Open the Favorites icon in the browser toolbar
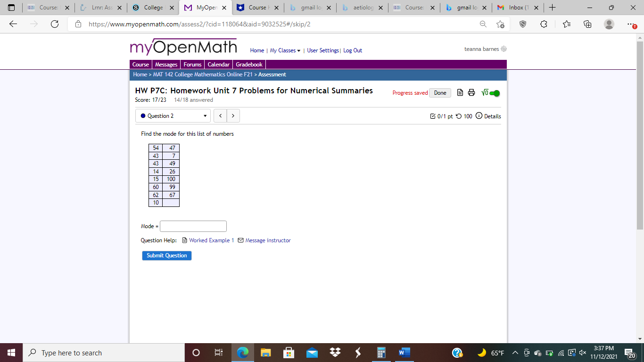This screenshot has width=644, height=362. click(566, 24)
